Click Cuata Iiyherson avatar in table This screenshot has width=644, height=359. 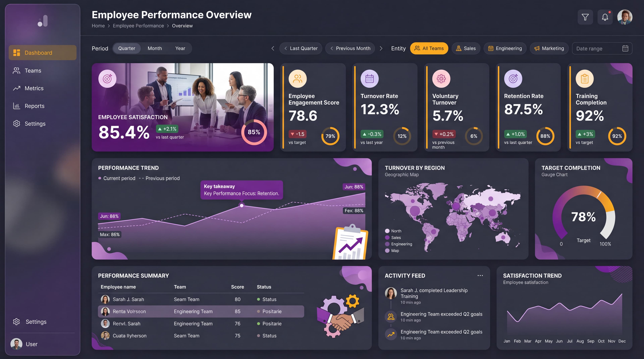[x=105, y=336]
